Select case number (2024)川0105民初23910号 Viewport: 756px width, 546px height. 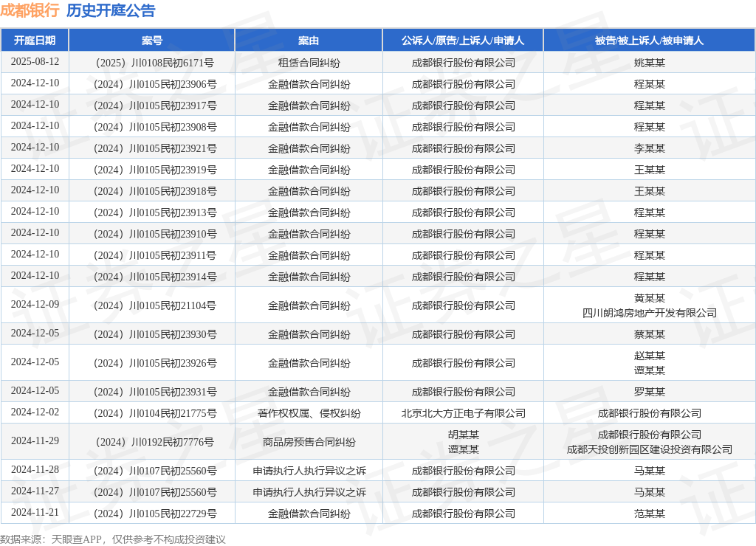155,234
